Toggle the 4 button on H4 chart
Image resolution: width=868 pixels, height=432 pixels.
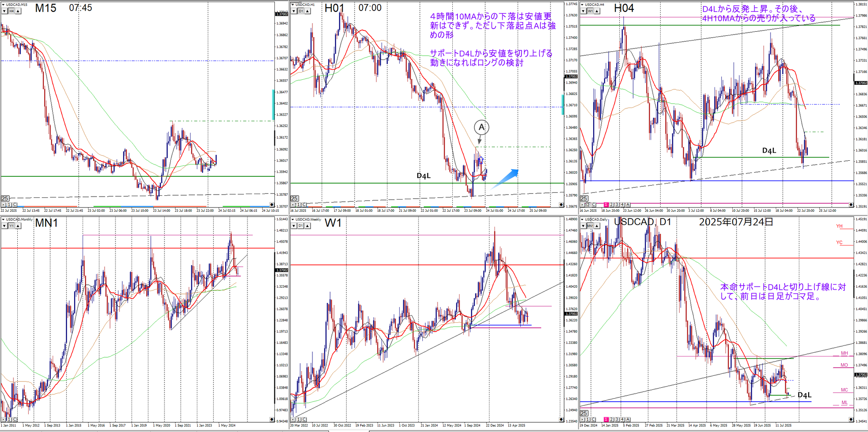[623, 205]
